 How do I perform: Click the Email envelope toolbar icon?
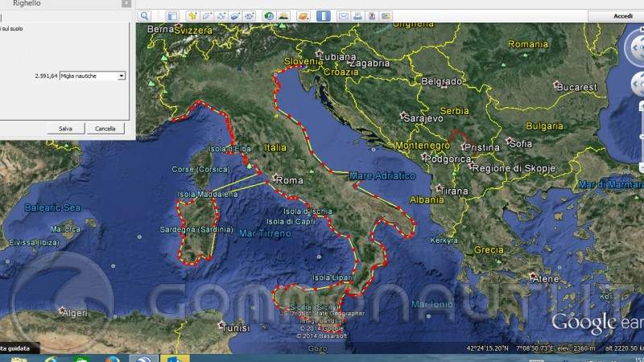(x=344, y=16)
